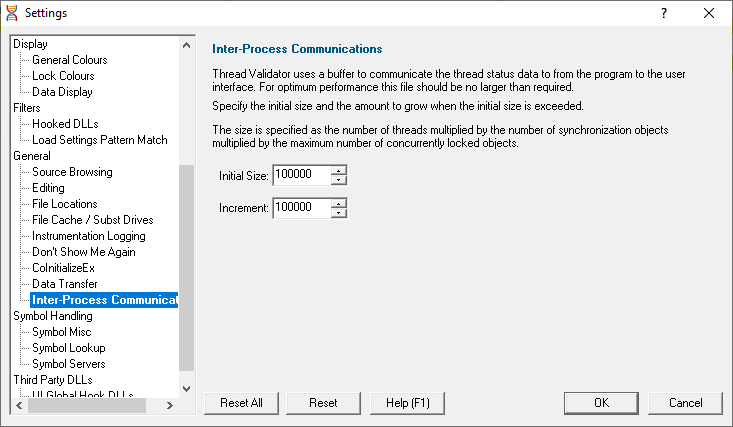Increase the Initial Size spinner value

click(338, 170)
